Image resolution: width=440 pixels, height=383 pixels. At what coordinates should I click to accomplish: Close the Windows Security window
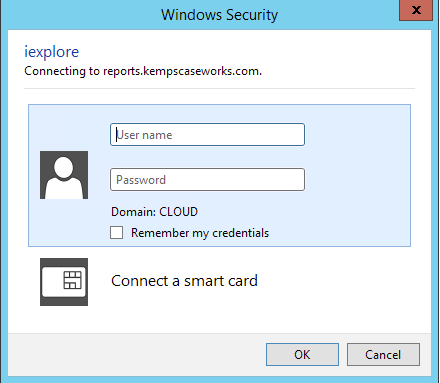[x=416, y=10]
